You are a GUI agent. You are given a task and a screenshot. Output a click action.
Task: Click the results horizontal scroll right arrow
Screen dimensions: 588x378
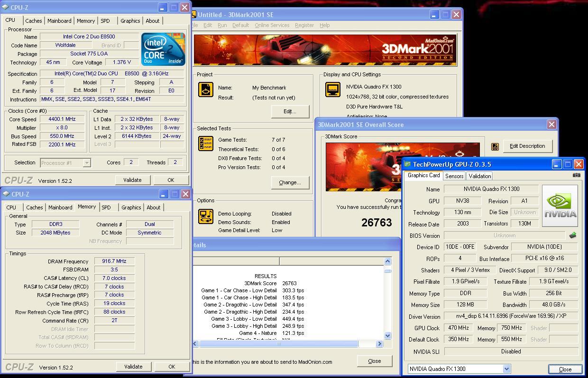[x=379, y=344]
